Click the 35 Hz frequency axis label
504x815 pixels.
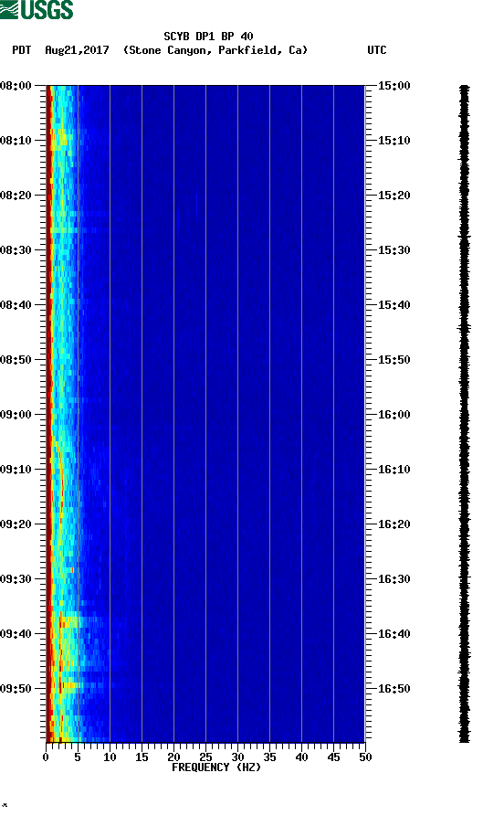point(269,757)
